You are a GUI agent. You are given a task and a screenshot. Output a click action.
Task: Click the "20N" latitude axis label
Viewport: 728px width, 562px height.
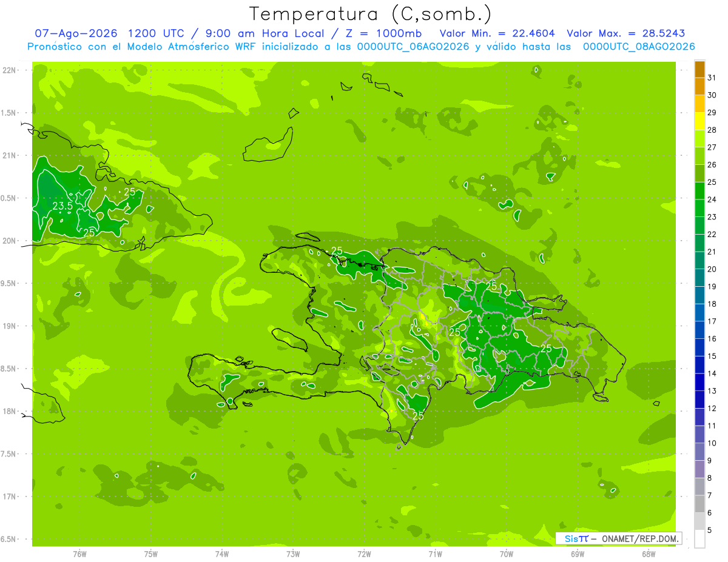click(8, 241)
